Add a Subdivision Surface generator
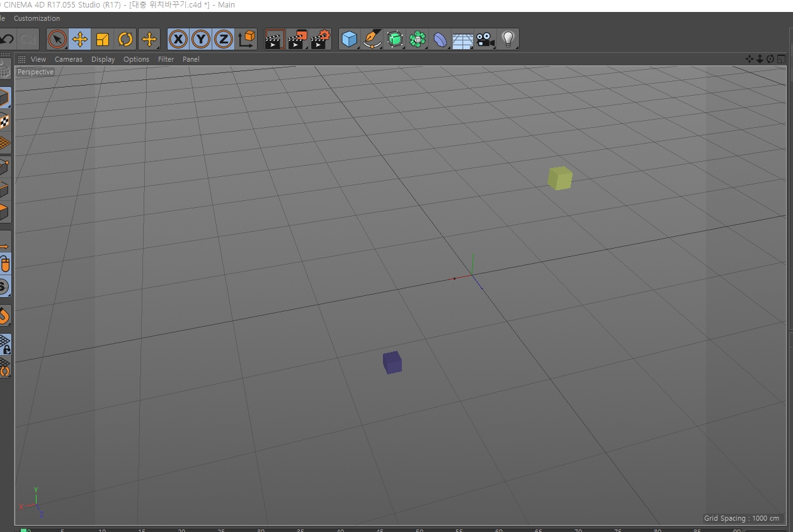This screenshot has width=793, height=532. tap(395, 40)
